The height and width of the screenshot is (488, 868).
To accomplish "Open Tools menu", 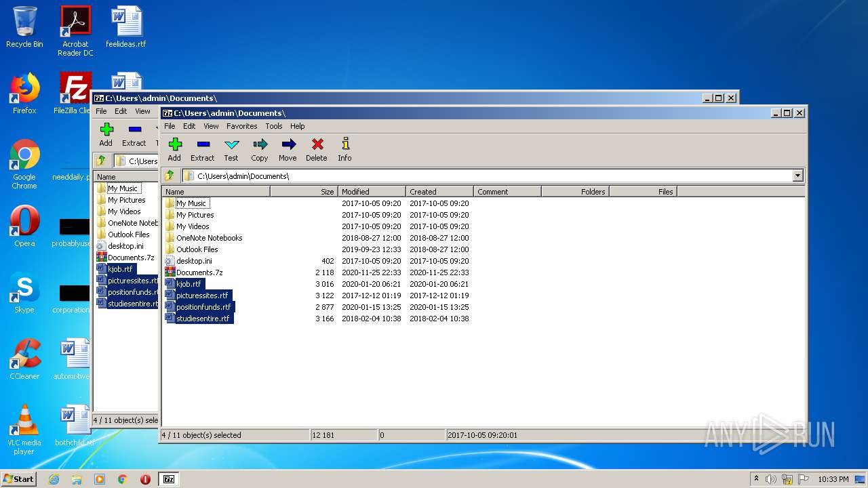I will click(274, 126).
